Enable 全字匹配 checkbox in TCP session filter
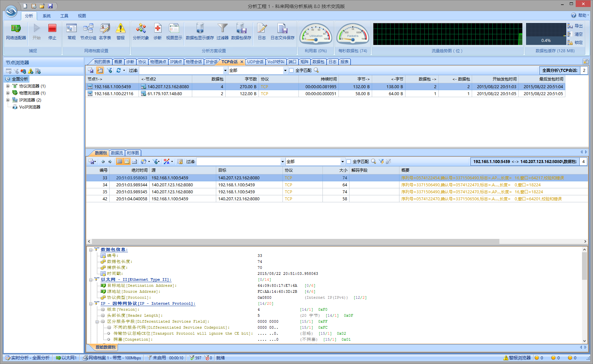The image size is (593, 364). (x=292, y=71)
